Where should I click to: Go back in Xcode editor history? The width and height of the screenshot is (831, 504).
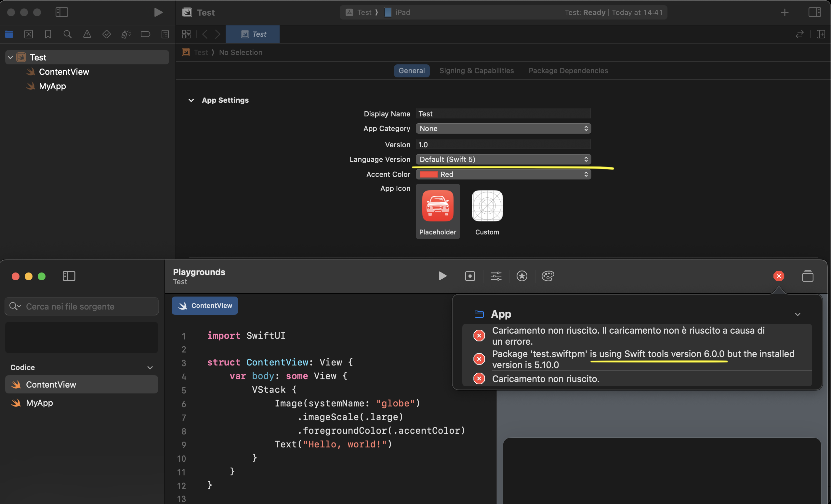205,34
